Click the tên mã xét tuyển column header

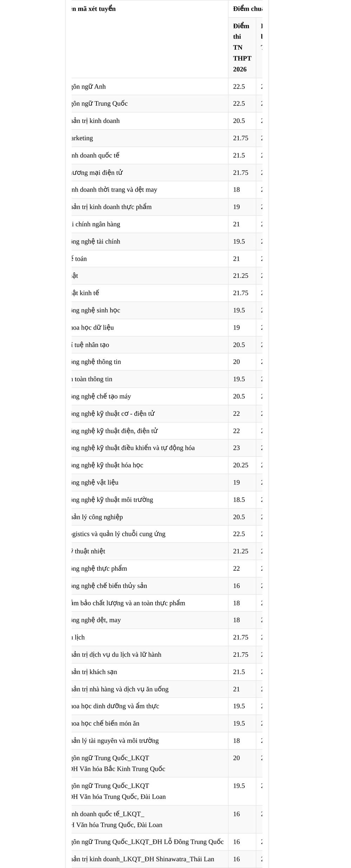coord(93,9)
